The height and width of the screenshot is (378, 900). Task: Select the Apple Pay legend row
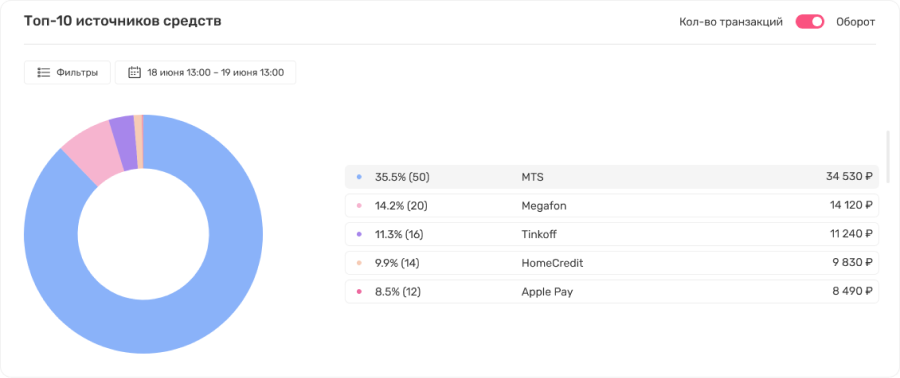pyautogui.click(x=611, y=291)
